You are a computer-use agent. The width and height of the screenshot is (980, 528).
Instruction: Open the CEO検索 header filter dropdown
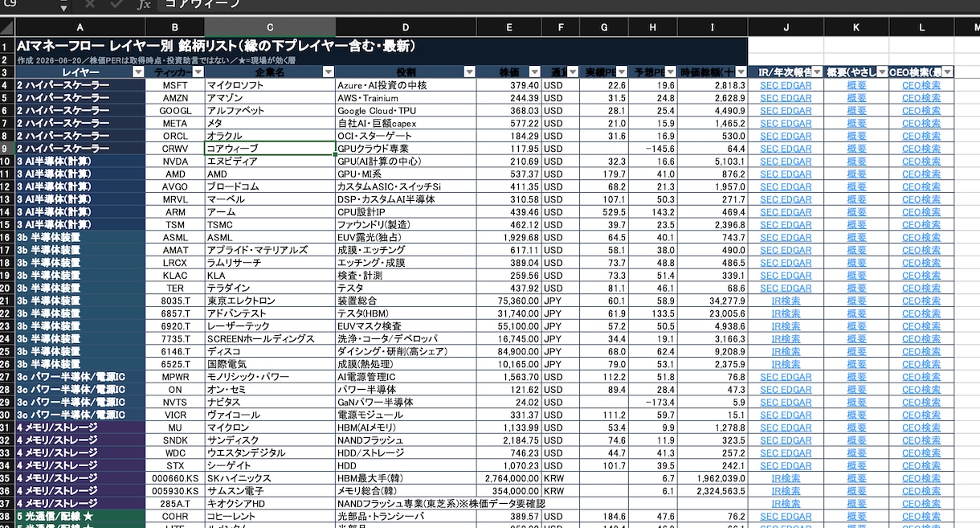pyautogui.click(x=946, y=72)
